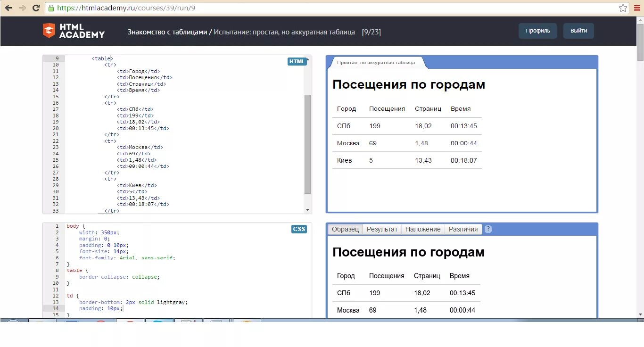Click HTML editor scrollbar thumb
This screenshot has height=347, width=644.
pos(308,144)
